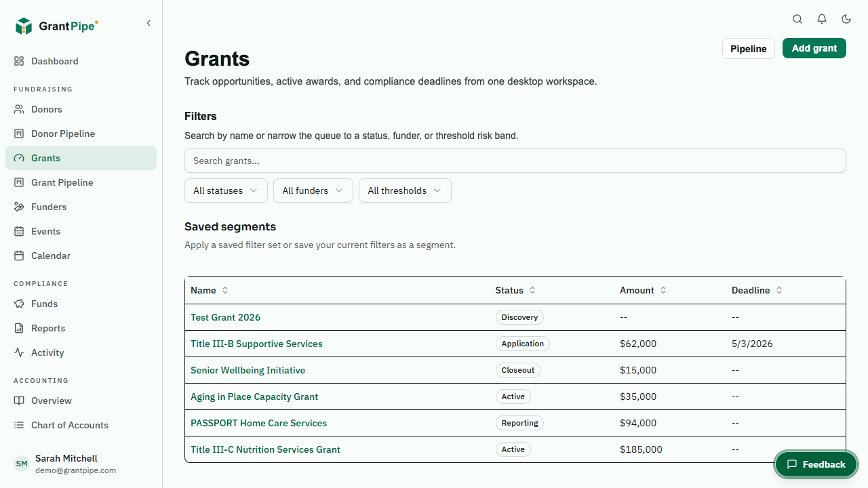This screenshot has width=868, height=488.
Task: Open Funds under Compliance
Action: click(x=81, y=304)
